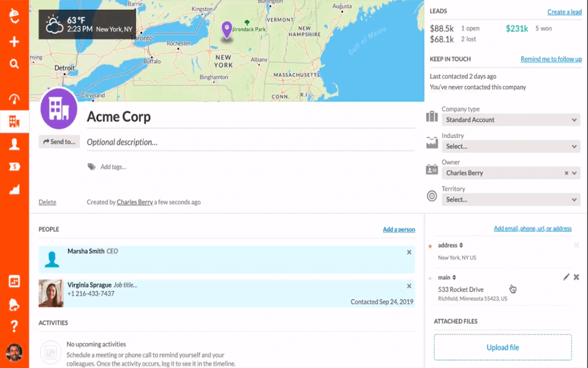Click phone number +1 216-433-7437
Image resolution: width=588 pixels, height=368 pixels.
click(91, 294)
